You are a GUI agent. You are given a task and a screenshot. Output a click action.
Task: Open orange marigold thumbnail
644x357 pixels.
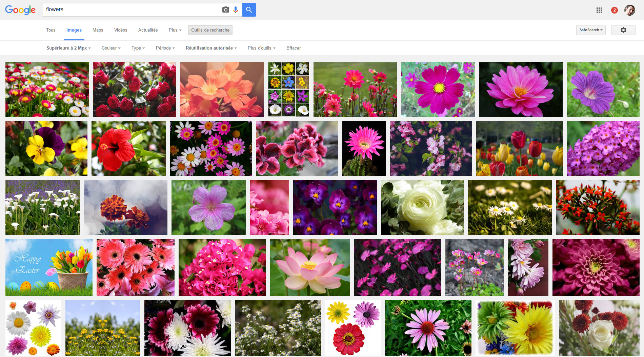[x=125, y=207]
